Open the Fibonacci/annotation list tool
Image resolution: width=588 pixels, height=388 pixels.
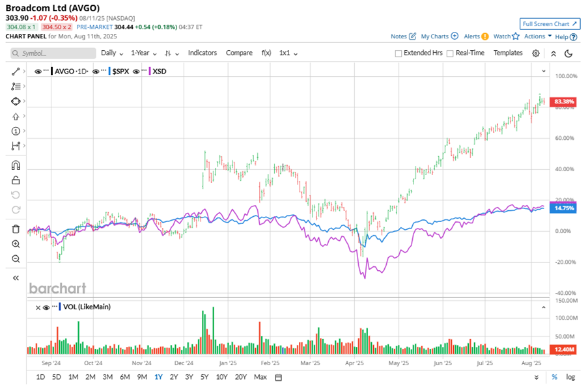pos(16,86)
